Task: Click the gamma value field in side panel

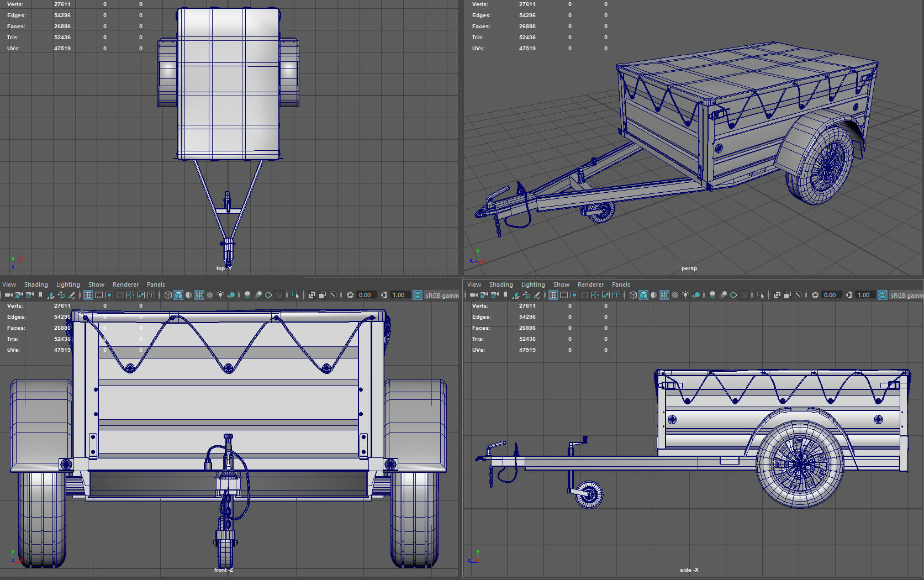Action: pyautogui.click(x=864, y=295)
